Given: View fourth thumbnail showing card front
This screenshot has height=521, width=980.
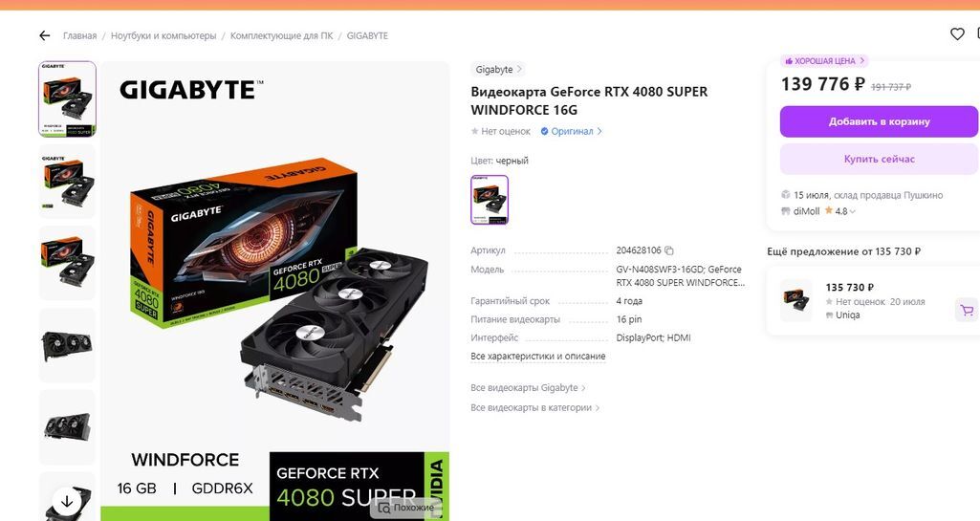Looking at the screenshot, I should [67, 345].
